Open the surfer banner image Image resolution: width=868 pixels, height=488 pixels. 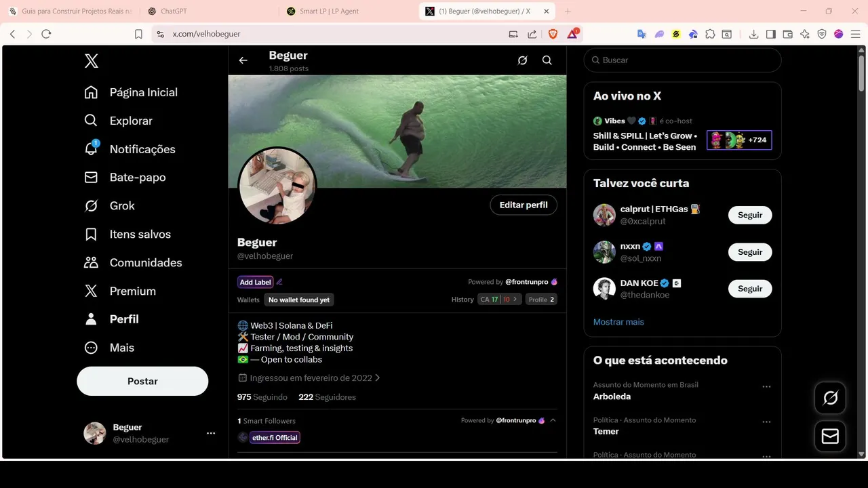[397, 131]
